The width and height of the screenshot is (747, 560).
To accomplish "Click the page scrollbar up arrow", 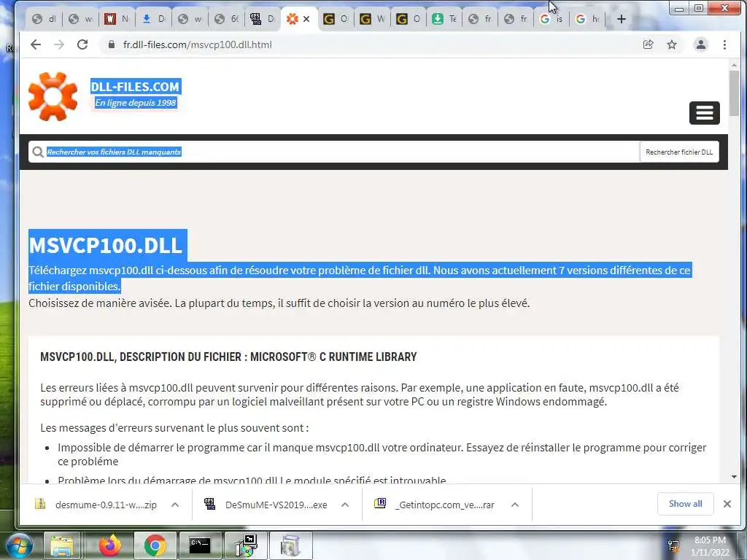I will pos(734,63).
